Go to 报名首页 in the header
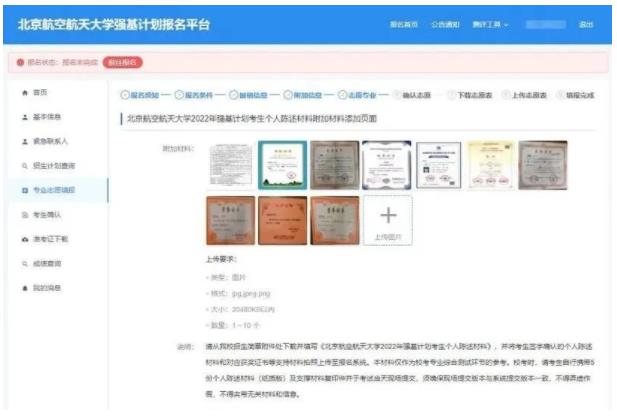The width and height of the screenshot is (617, 419). pyautogui.click(x=403, y=24)
